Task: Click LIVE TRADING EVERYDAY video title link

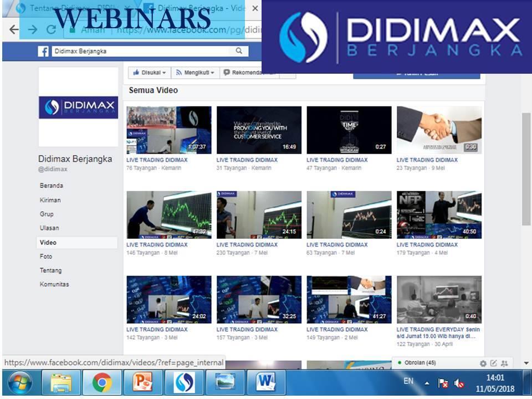Action: (x=438, y=333)
